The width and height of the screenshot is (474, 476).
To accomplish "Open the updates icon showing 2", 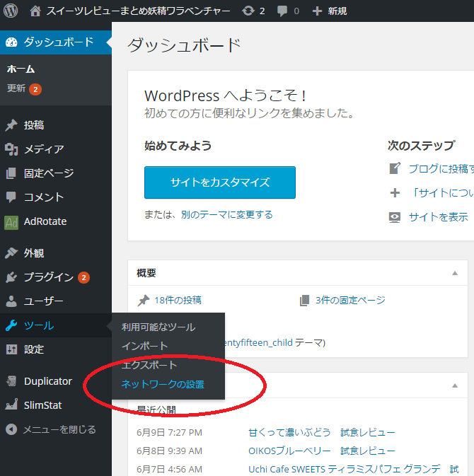I will [248, 11].
